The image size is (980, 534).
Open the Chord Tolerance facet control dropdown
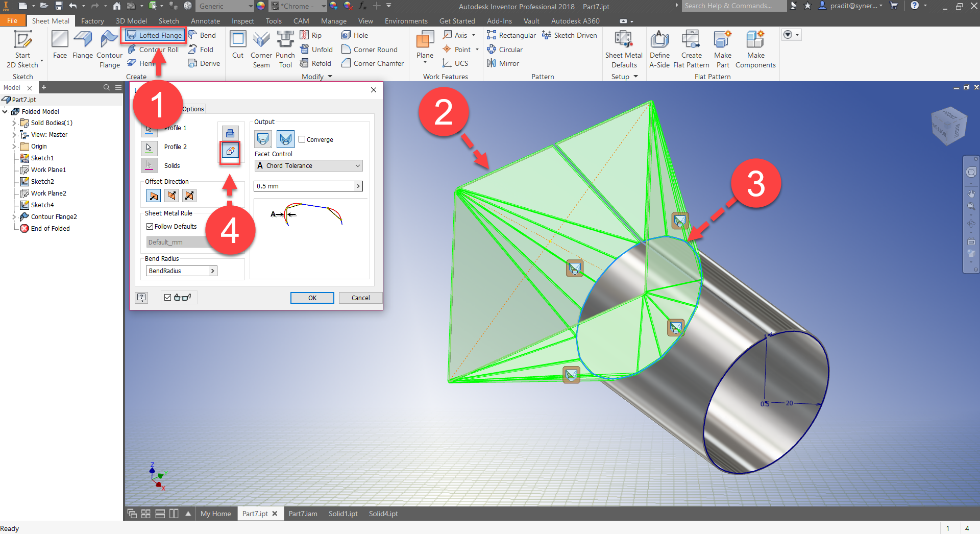click(308, 165)
